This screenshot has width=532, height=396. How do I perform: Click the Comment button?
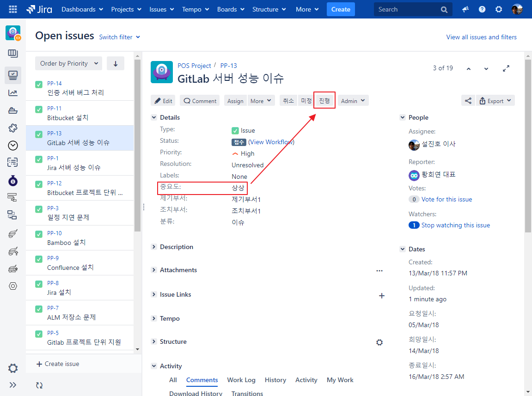[200, 101]
